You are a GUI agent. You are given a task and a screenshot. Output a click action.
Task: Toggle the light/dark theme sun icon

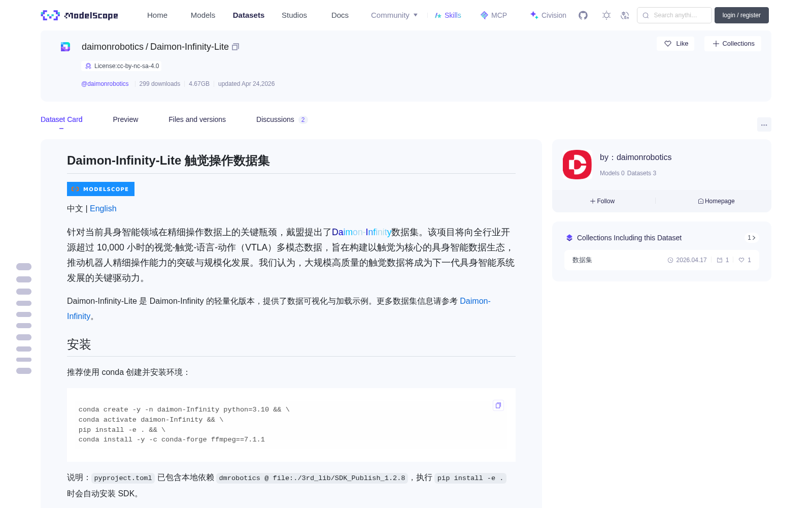coord(606,15)
